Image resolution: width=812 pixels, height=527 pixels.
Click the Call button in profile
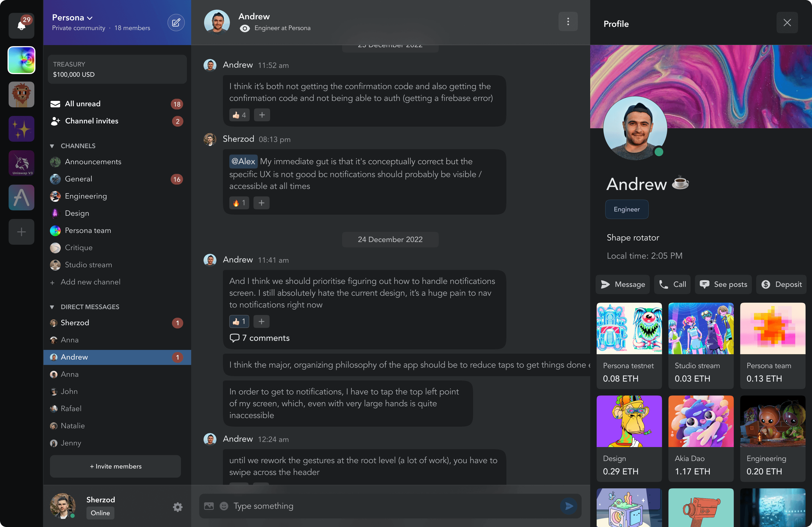pyautogui.click(x=672, y=284)
